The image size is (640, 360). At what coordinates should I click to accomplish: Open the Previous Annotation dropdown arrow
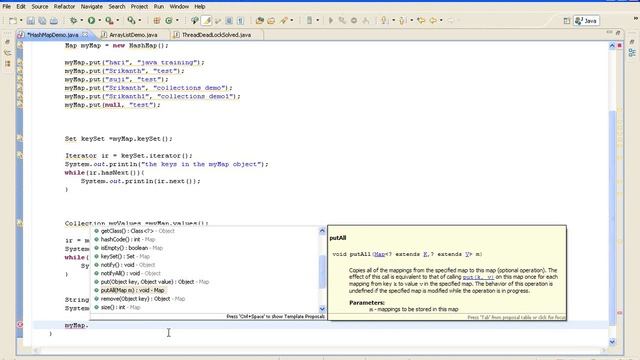coord(411,20)
